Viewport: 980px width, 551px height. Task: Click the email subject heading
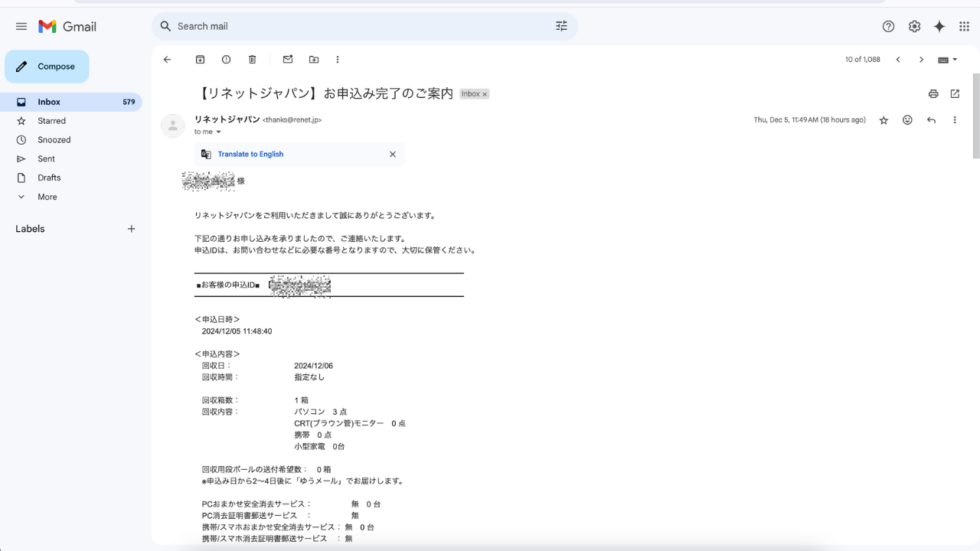pyautogui.click(x=325, y=93)
